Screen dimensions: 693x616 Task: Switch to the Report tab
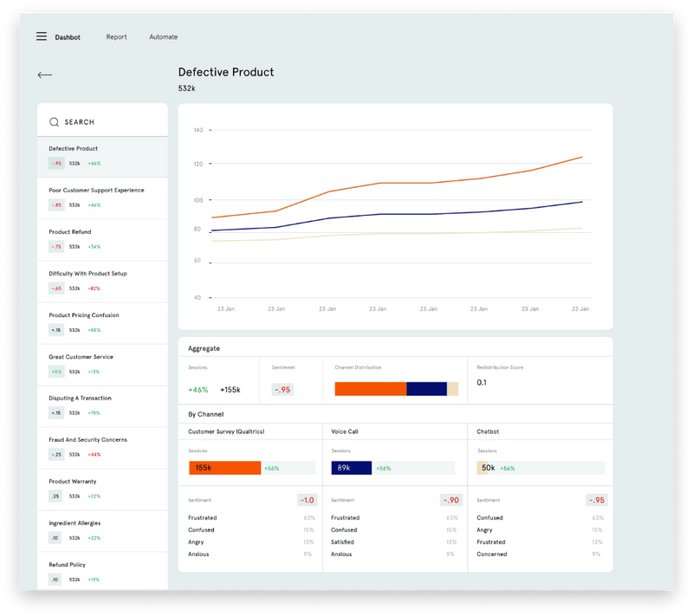point(116,37)
